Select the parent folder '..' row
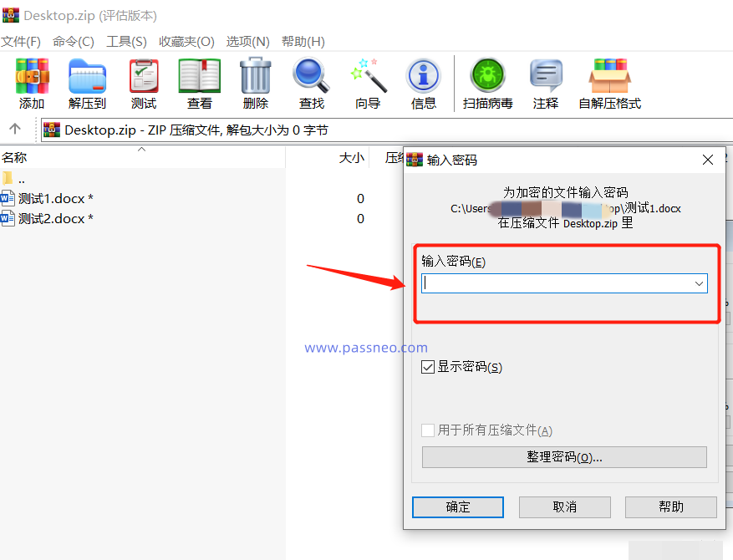 (x=143, y=179)
